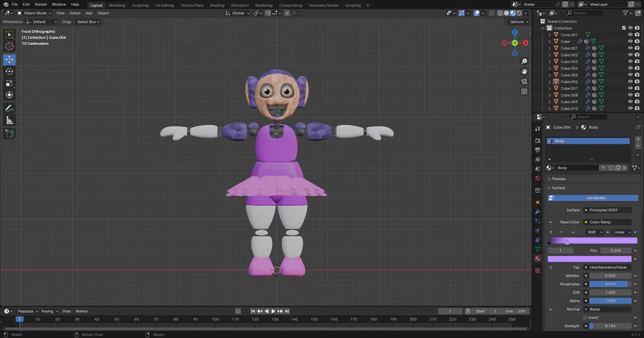Click the viewport pan hand icon
This screenshot has height=338, width=644.
click(x=524, y=71)
